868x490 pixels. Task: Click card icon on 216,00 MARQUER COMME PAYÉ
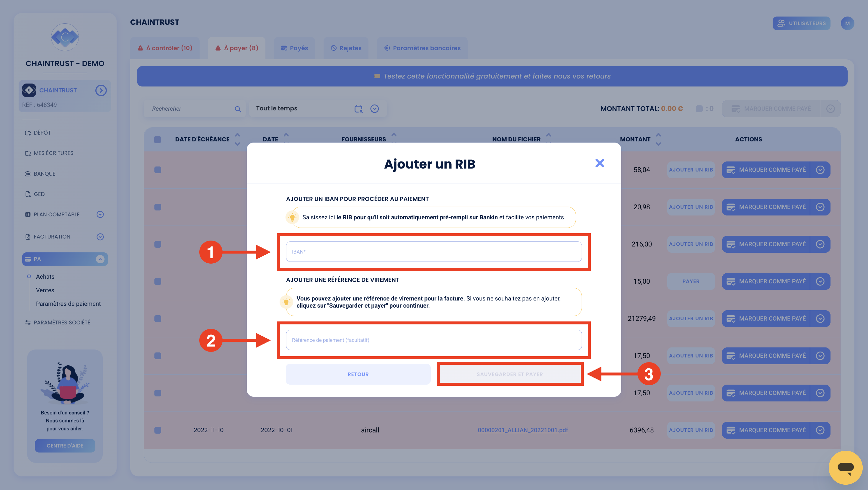pos(730,244)
